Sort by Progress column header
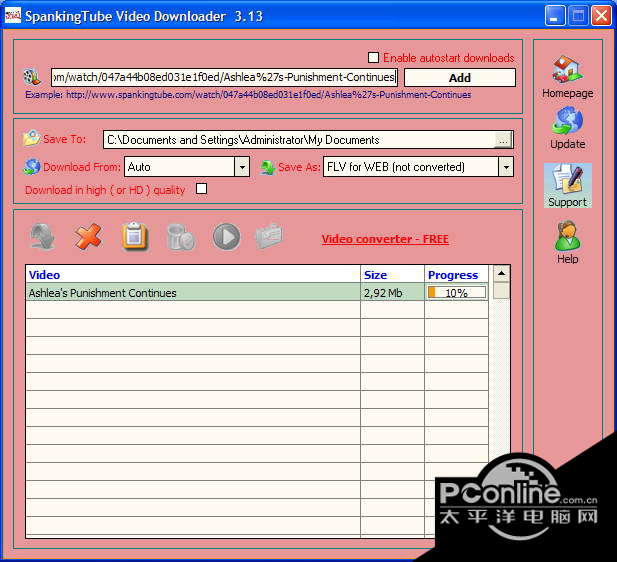 [456, 275]
